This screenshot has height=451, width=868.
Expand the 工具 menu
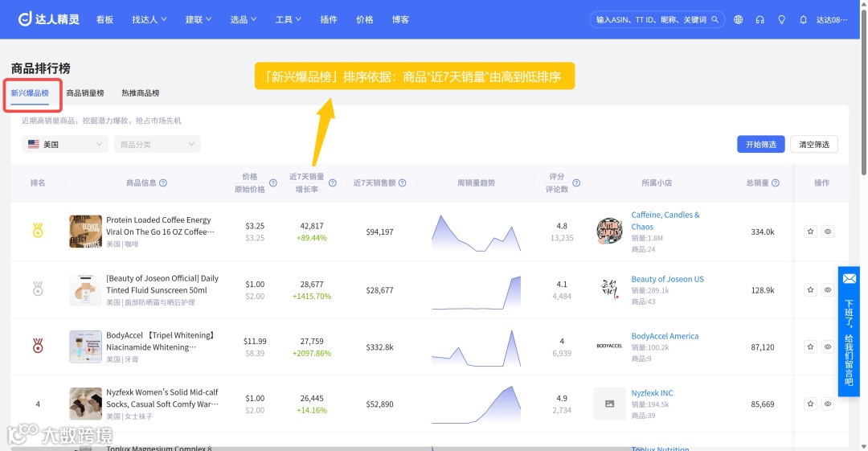click(288, 19)
